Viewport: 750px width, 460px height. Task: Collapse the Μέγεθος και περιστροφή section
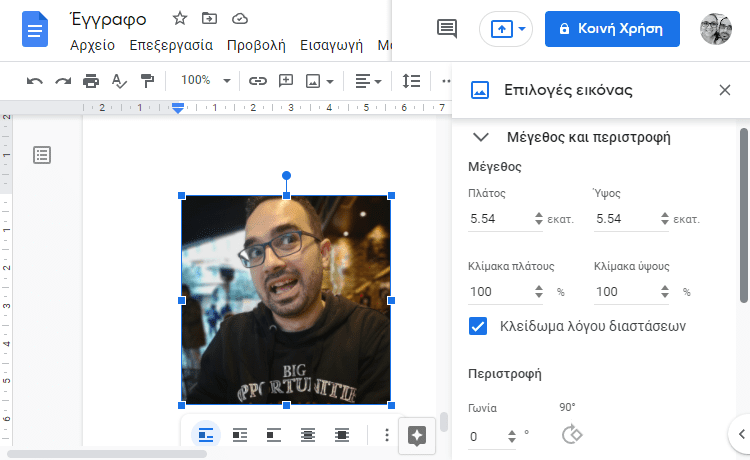click(481, 138)
